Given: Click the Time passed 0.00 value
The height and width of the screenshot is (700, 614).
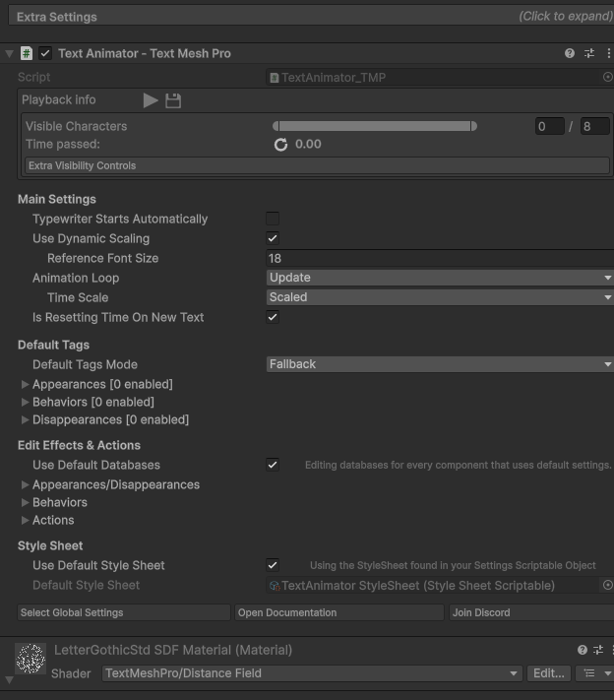Looking at the screenshot, I should tap(308, 144).
